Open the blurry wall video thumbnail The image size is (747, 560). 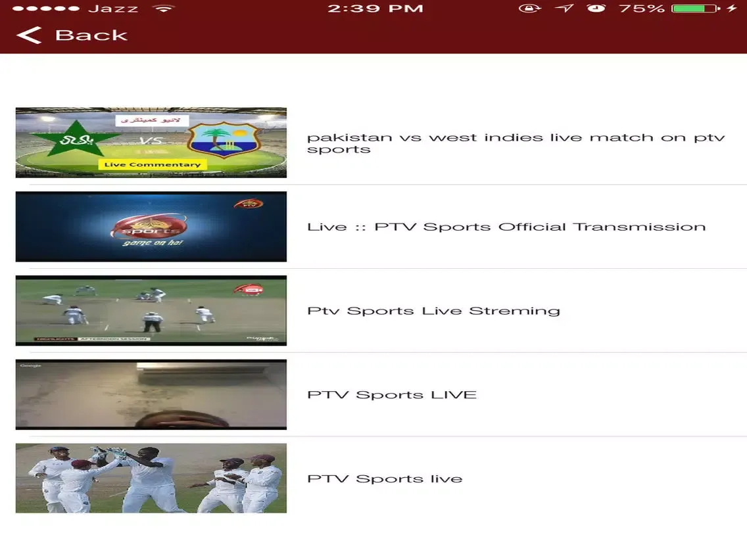tap(151, 394)
